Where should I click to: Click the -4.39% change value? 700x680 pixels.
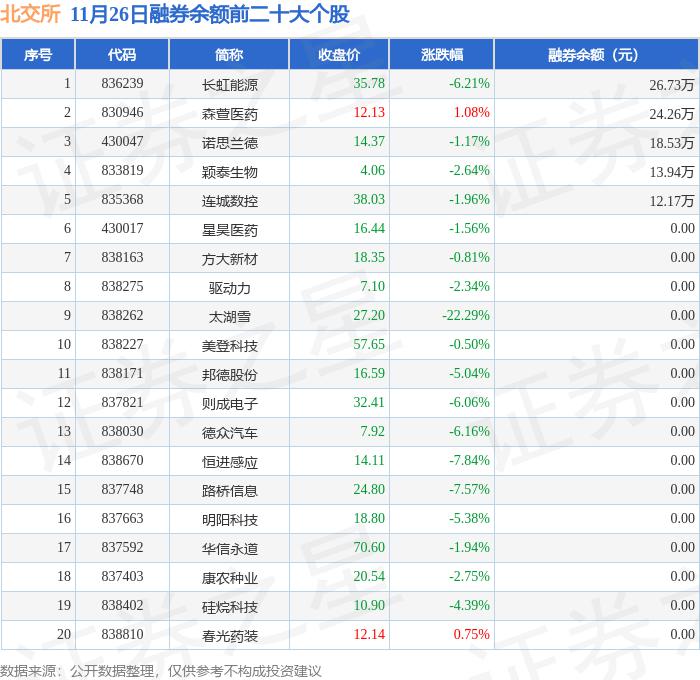pyautogui.click(x=469, y=605)
